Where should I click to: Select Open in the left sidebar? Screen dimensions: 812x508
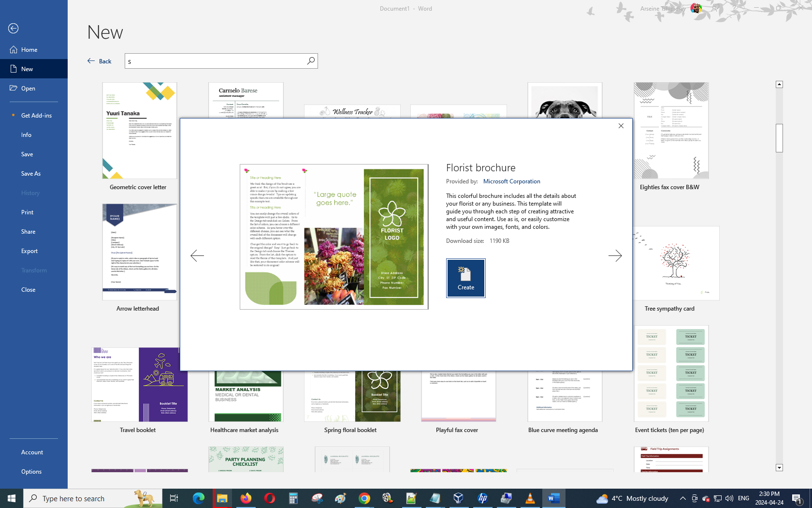pos(28,89)
